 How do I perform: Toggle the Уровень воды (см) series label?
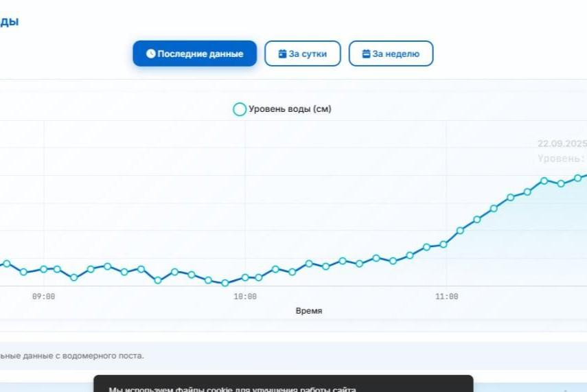(290, 109)
